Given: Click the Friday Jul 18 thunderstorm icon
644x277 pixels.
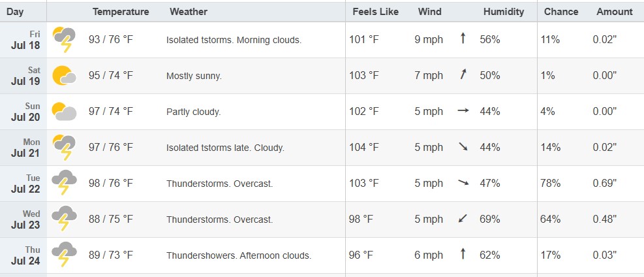Looking at the screenshot, I should [x=64, y=39].
